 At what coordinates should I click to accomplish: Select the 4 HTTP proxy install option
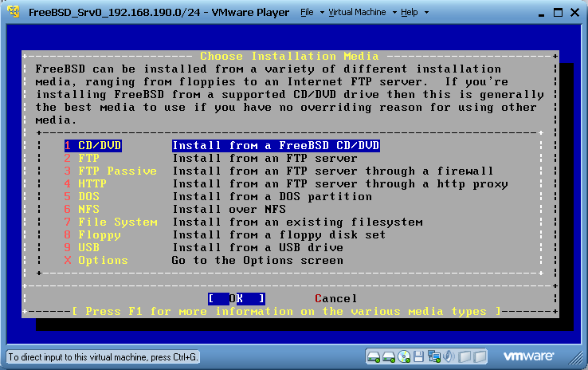pyautogui.click(x=286, y=184)
